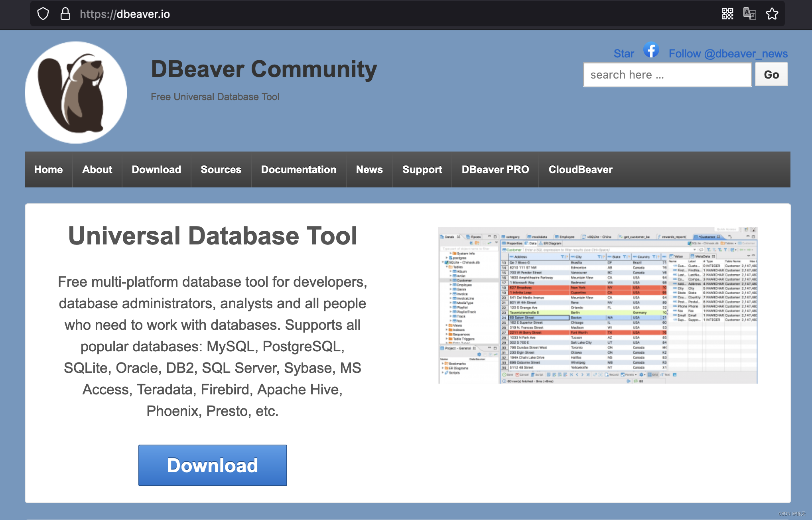Go to Download in the navigation bar
Viewport: 812px width, 520px height.
click(156, 169)
